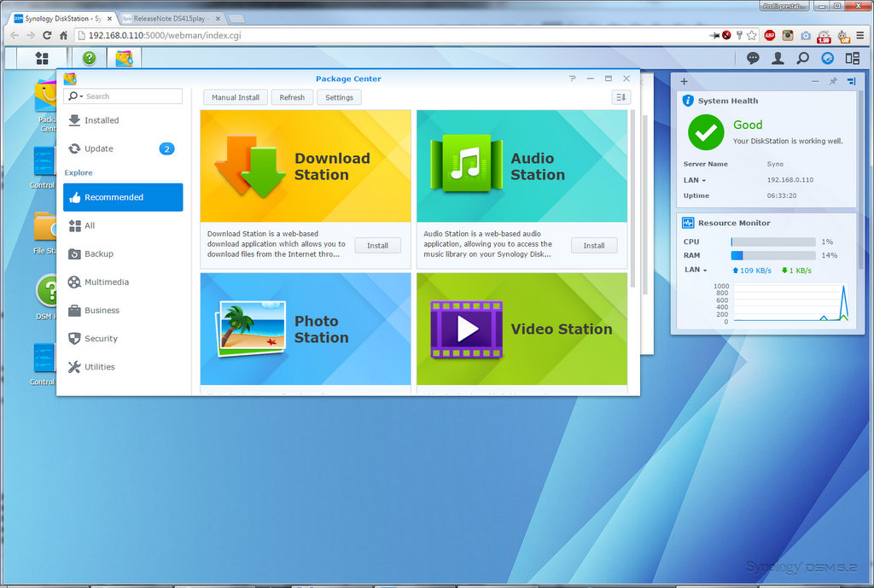The width and height of the screenshot is (874, 588).
Task: Click the Resource Monitor widget icon
Action: [x=688, y=223]
